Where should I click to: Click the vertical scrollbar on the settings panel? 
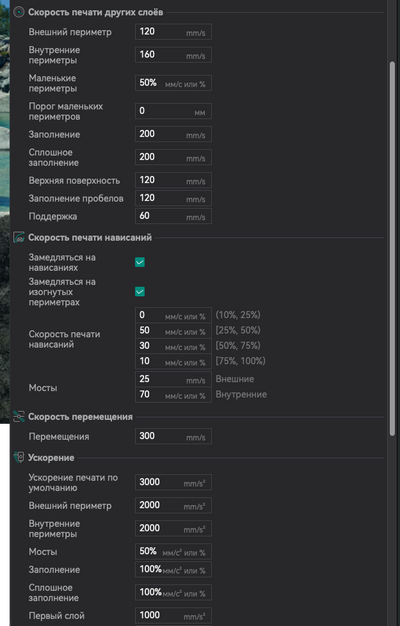[x=392, y=248]
